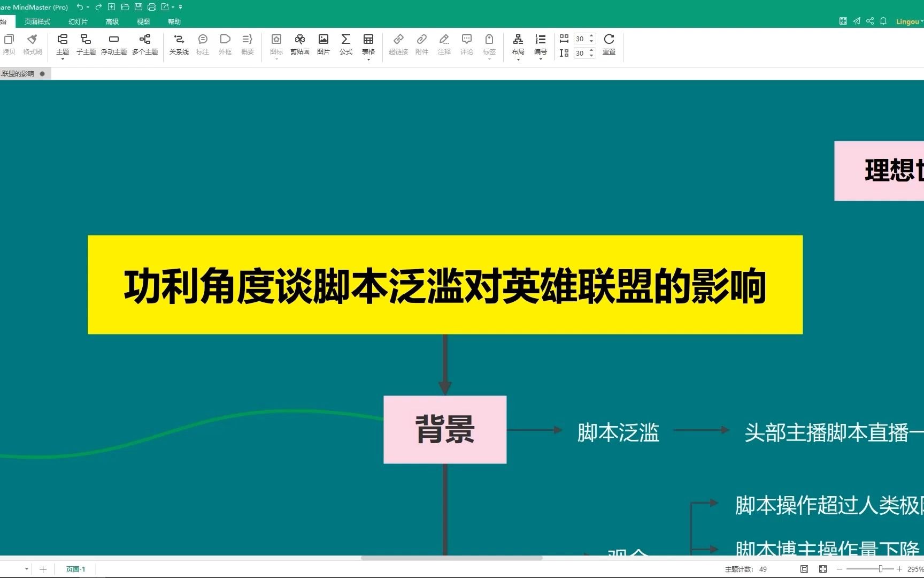Click the send/publish paper plane icon
The width and height of the screenshot is (924, 578).
[857, 21]
